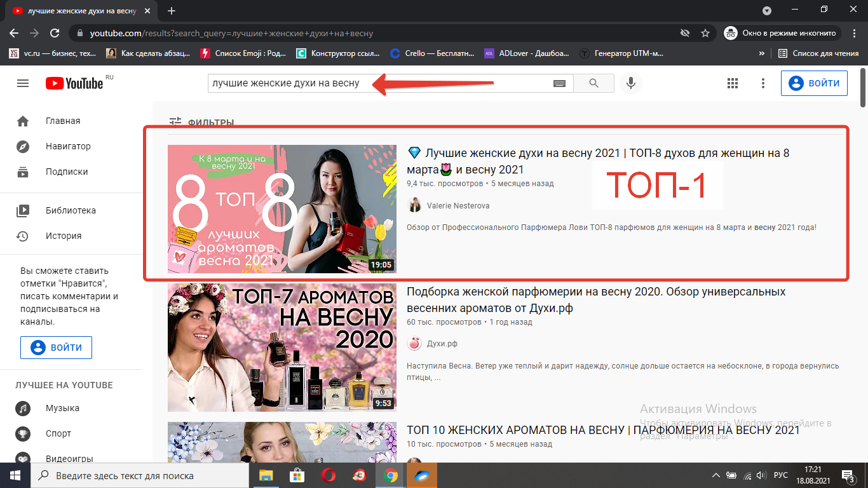This screenshot has height=488, width=868.
Task: Open the ТОП 8 лучших ароматов thumbnail
Action: coord(281,209)
